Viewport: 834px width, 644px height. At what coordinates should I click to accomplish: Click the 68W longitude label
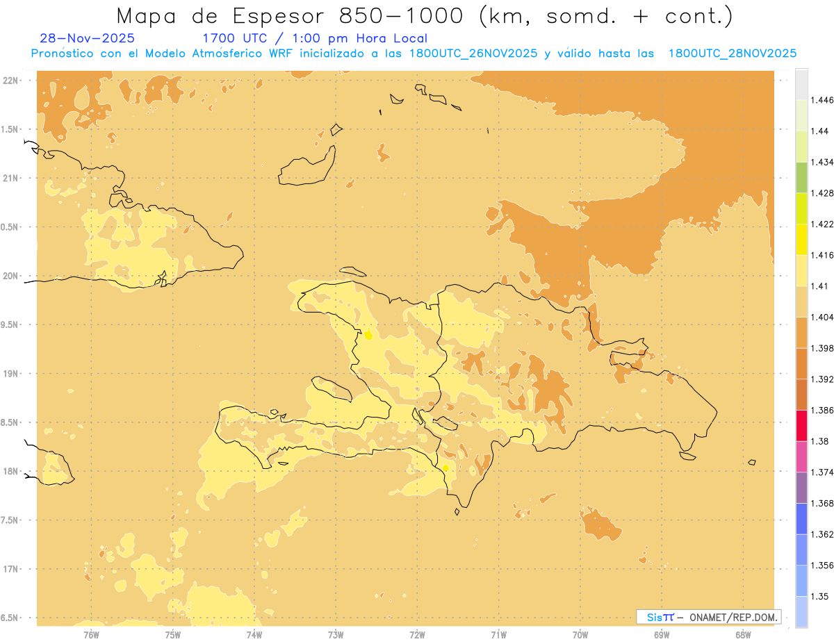pos(743,634)
